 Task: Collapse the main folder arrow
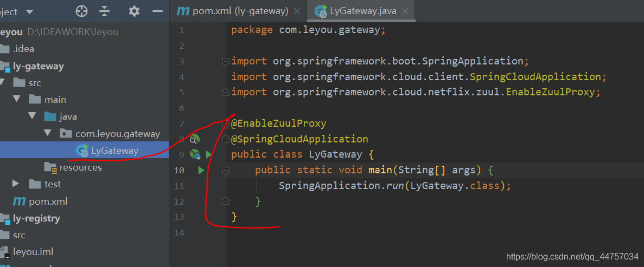click(x=16, y=100)
